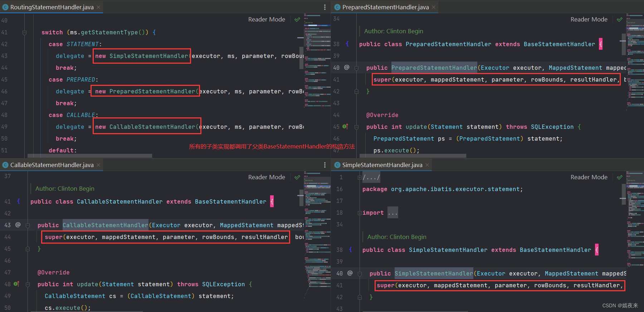Collapse constructor at CallableStatementHandler line 43
Screen dimensions: 644x312
(28, 225)
